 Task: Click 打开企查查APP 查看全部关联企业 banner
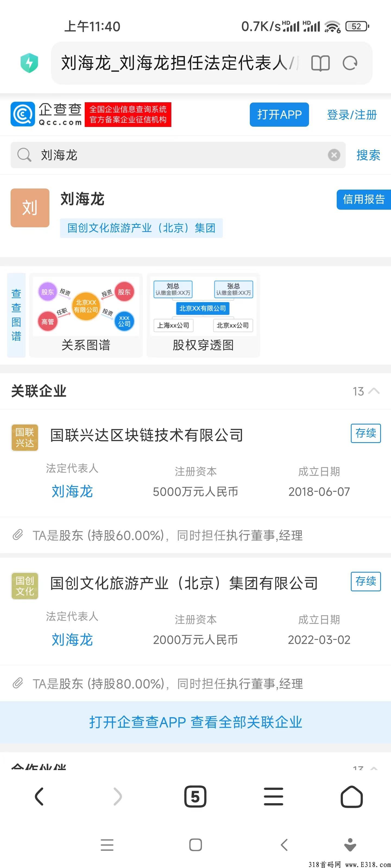tap(196, 722)
